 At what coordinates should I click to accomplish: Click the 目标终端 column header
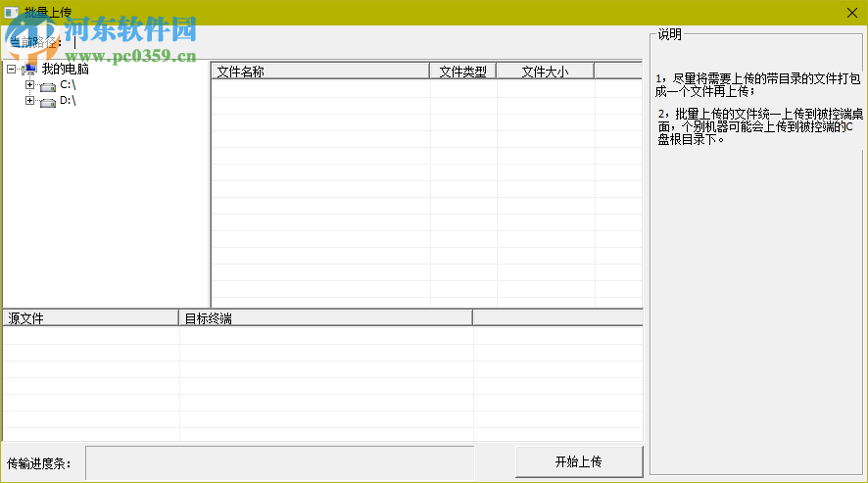tap(325, 318)
